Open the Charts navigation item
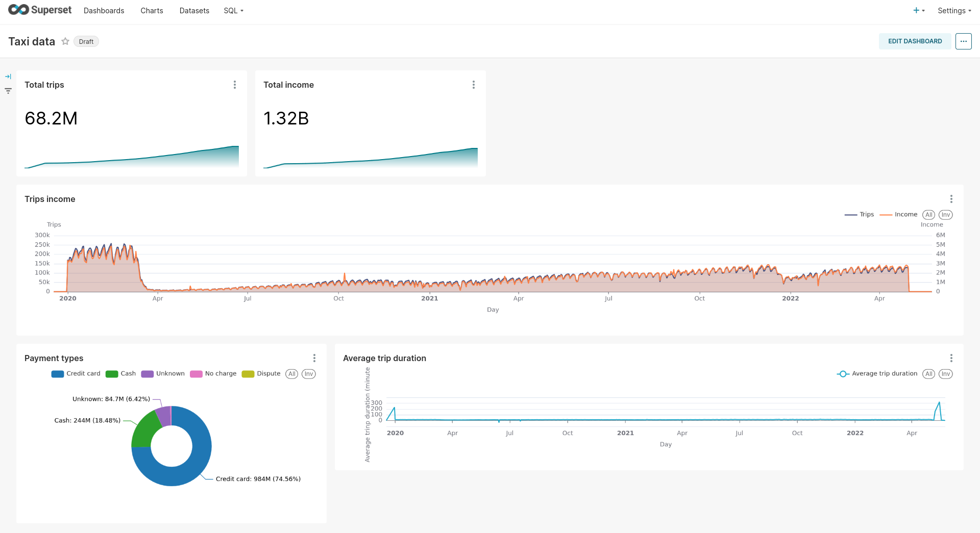Viewport: 980px width, 533px height. pyautogui.click(x=152, y=11)
